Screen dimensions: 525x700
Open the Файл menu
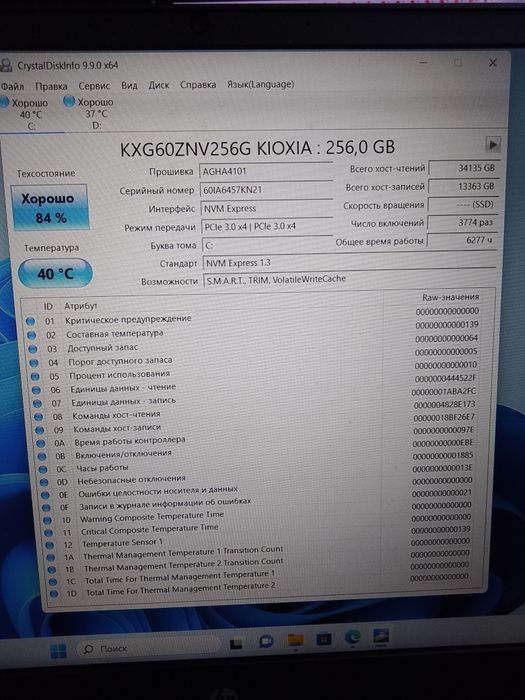click(x=12, y=86)
